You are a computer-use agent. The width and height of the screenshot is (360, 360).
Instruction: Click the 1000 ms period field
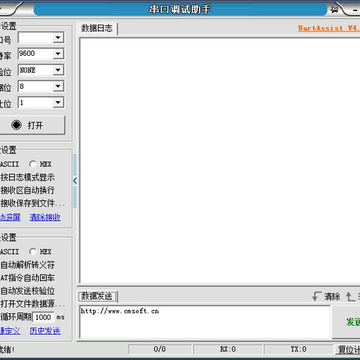tap(43, 317)
